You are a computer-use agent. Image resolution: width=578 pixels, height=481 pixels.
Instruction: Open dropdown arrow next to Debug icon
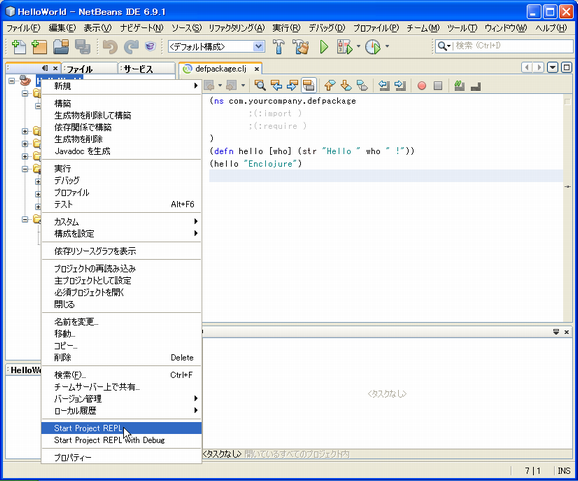tap(358, 46)
